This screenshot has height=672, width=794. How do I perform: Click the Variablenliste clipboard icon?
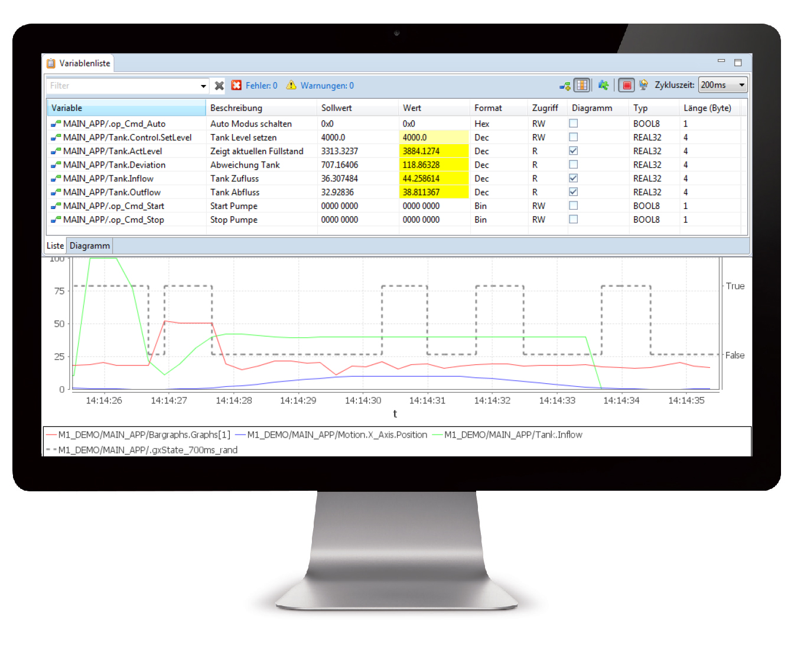point(51,62)
